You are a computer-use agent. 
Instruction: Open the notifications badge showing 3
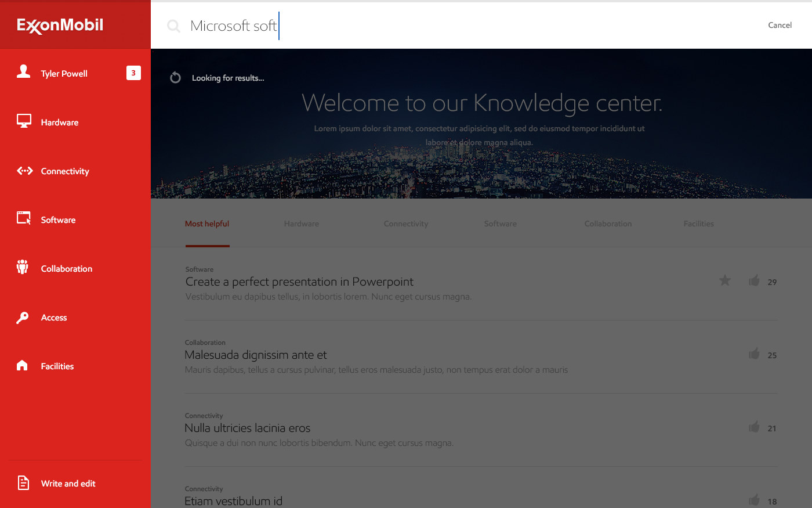[133, 73]
